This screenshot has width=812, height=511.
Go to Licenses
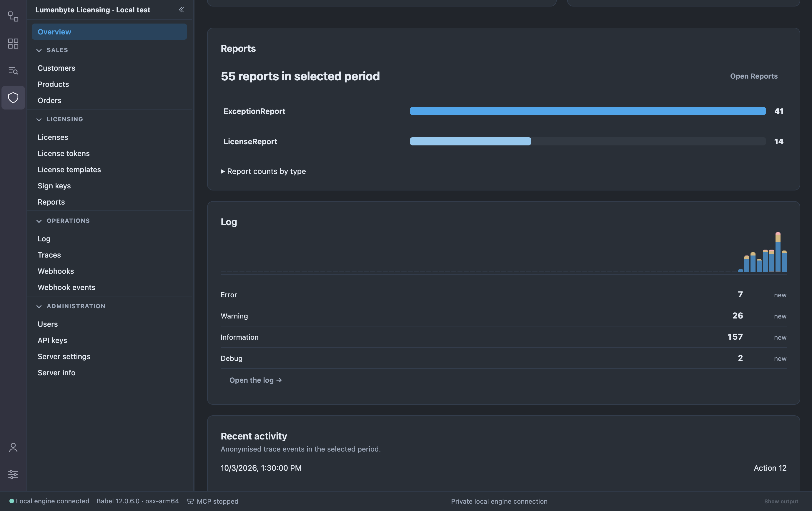click(x=109, y=137)
